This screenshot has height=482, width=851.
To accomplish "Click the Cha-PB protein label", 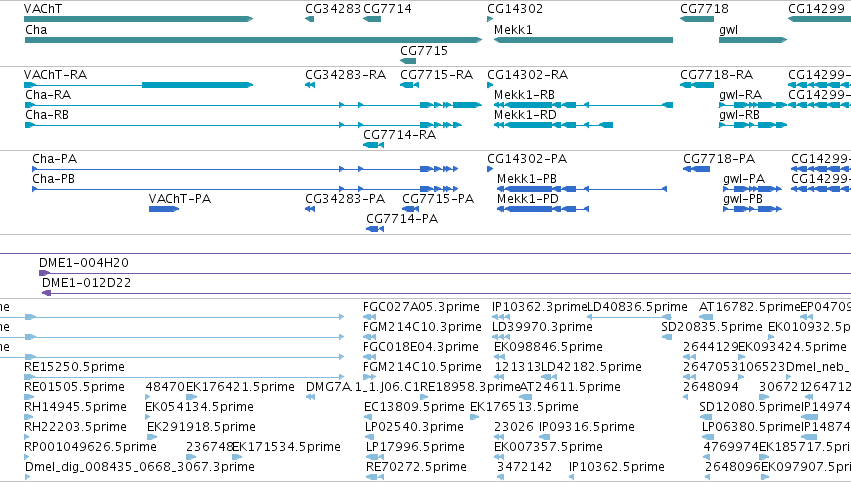I will [53, 179].
